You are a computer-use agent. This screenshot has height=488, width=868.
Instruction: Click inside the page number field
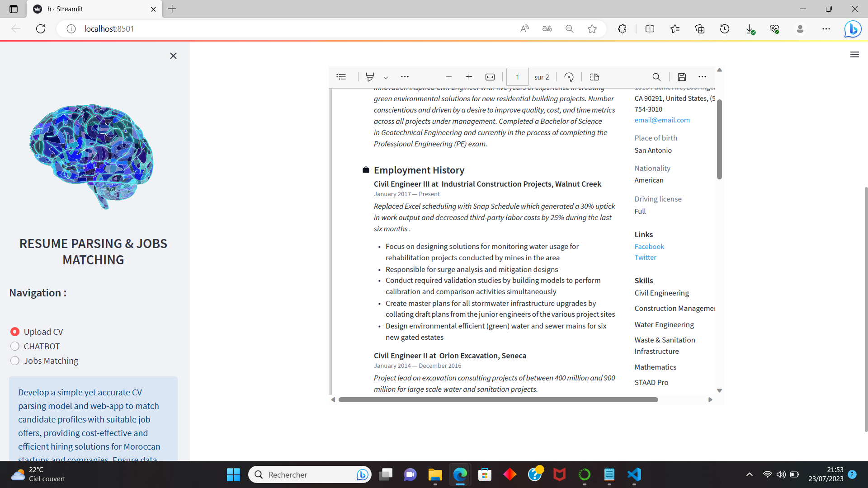(517, 77)
